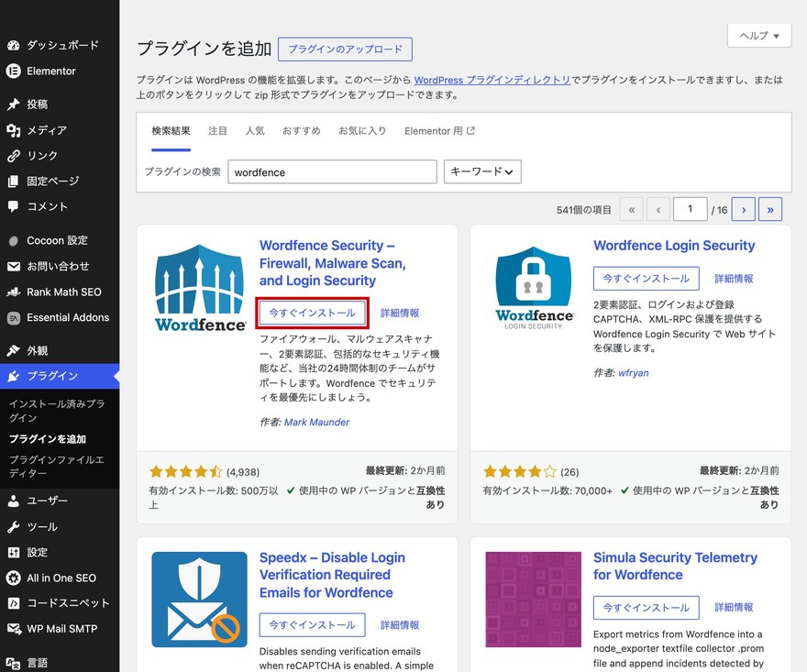
Task: Click the Speedx plugin shield-mail thumbnail
Action: [x=200, y=600]
